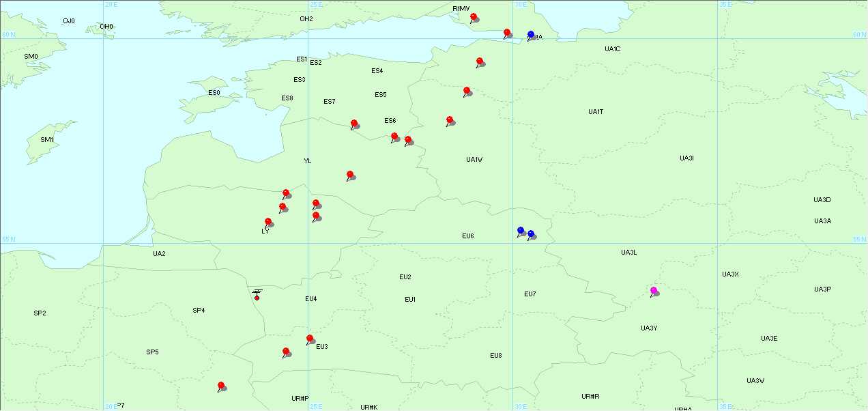Select the red pin just above LY label
Image resolution: width=868 pixels, height=411 pixels.
268,222
